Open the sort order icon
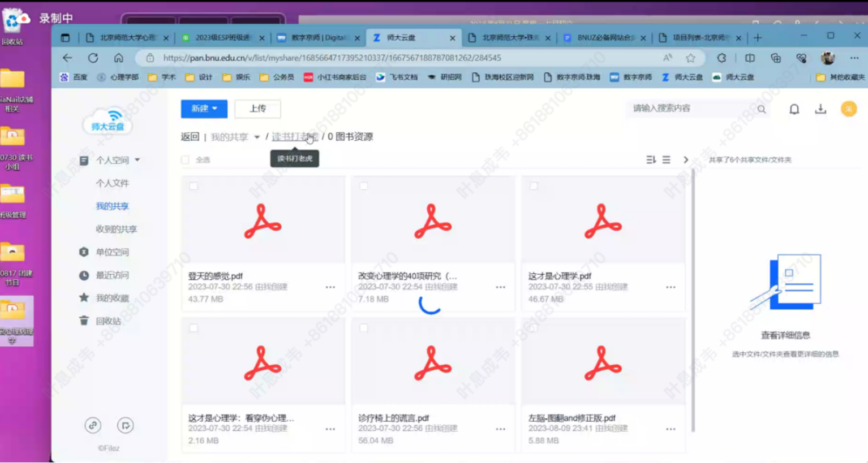 (x=651, y=160)
